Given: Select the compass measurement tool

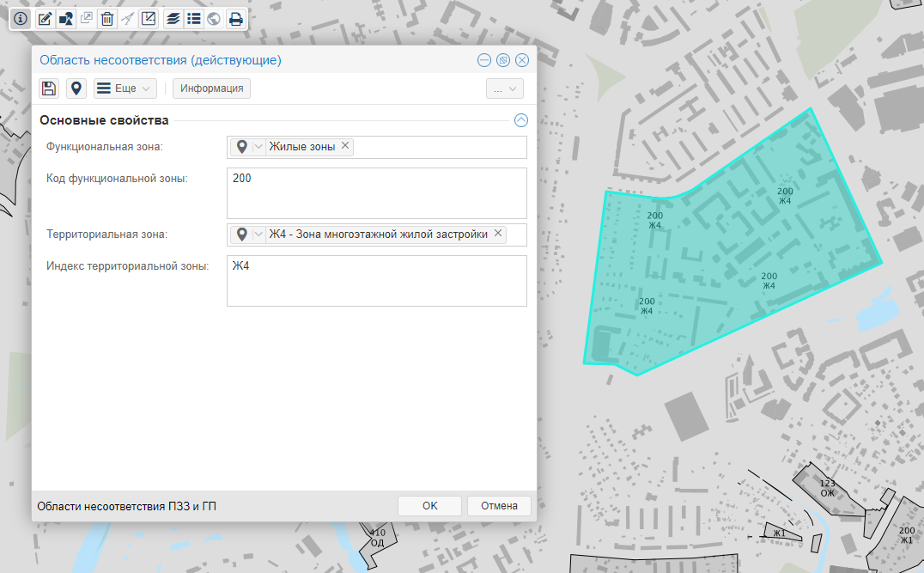Looking at the screenshot, I should point(128,19).
